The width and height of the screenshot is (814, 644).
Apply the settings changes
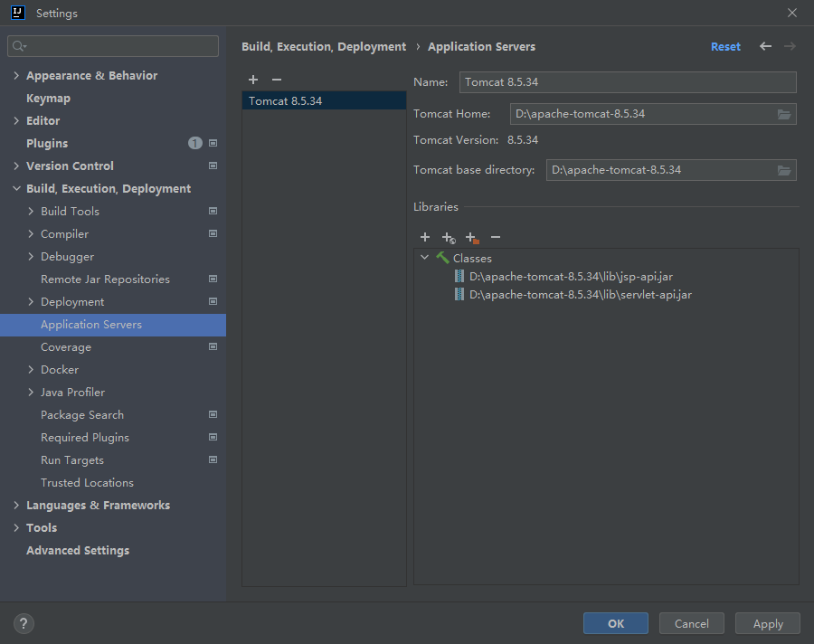768,623
